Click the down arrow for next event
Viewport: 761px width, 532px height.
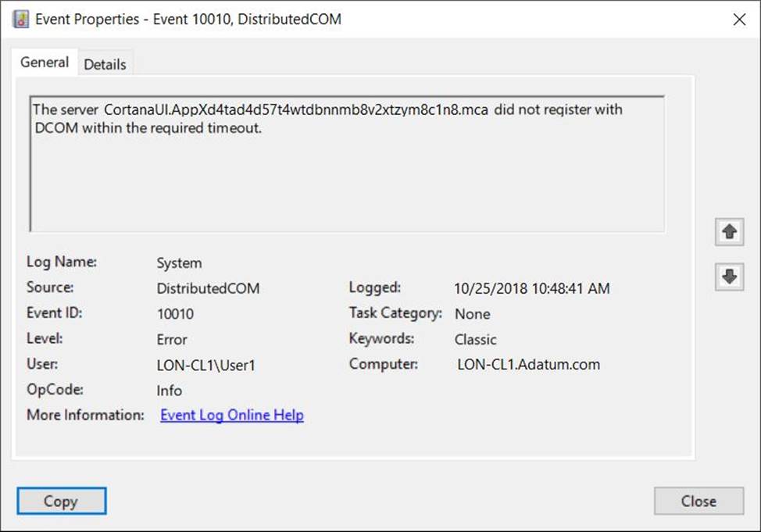pyautogui.click(x=729, y=277)
